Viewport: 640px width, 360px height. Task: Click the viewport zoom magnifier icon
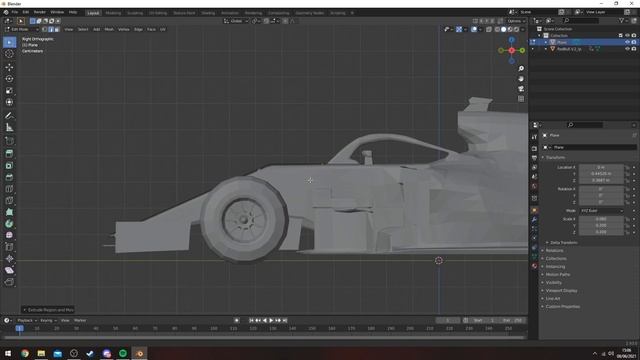pyautogui.click(x=521, y=69)
